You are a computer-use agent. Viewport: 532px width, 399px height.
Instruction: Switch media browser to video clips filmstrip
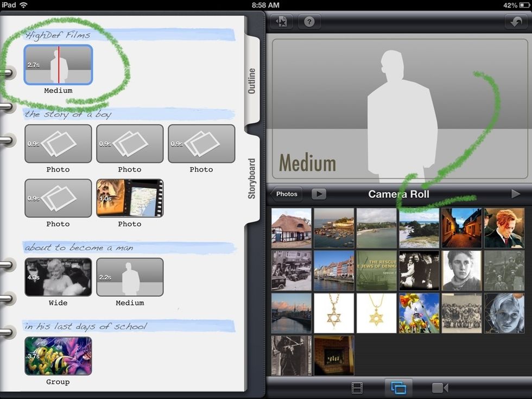tap(357, 388)
